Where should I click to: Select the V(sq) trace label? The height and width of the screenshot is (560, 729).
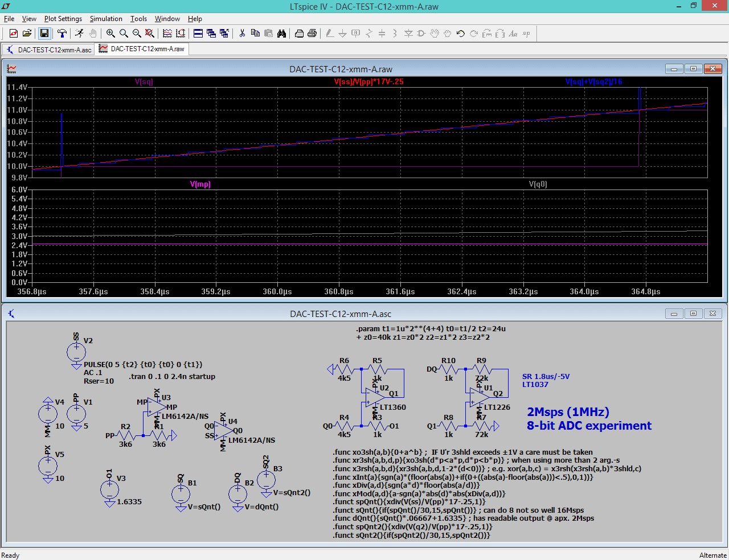coord(143,82)
